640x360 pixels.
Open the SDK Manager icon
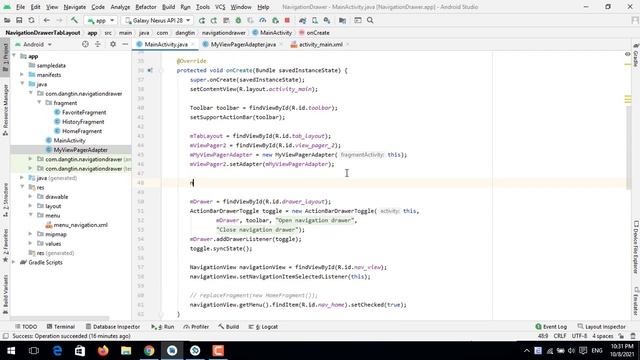coord(327,20)
